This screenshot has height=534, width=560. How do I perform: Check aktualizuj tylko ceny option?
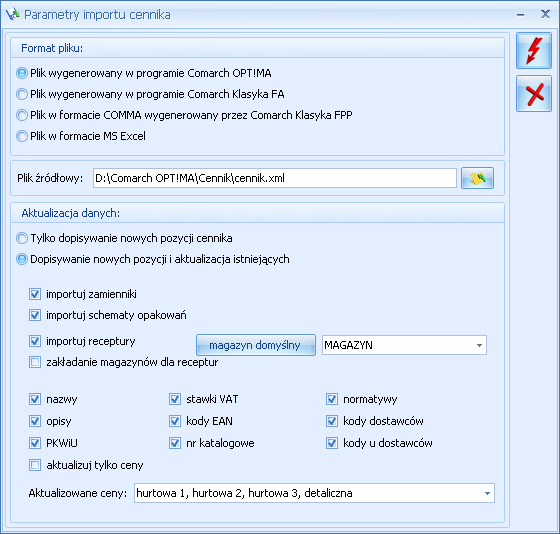click(35, 465)
